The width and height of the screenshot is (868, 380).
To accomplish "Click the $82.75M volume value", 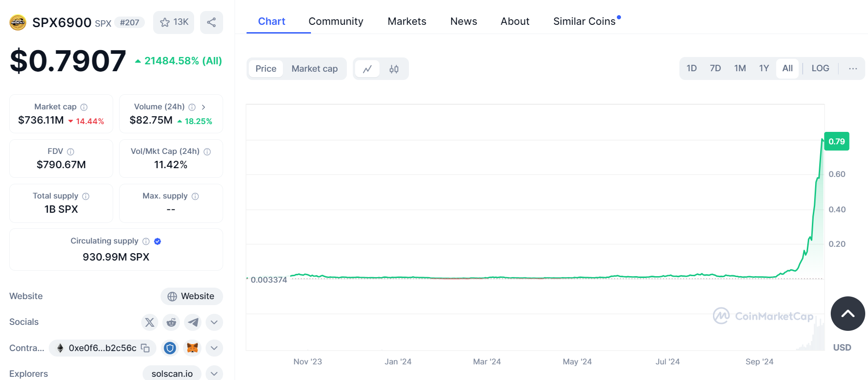I will pos(151,120).
